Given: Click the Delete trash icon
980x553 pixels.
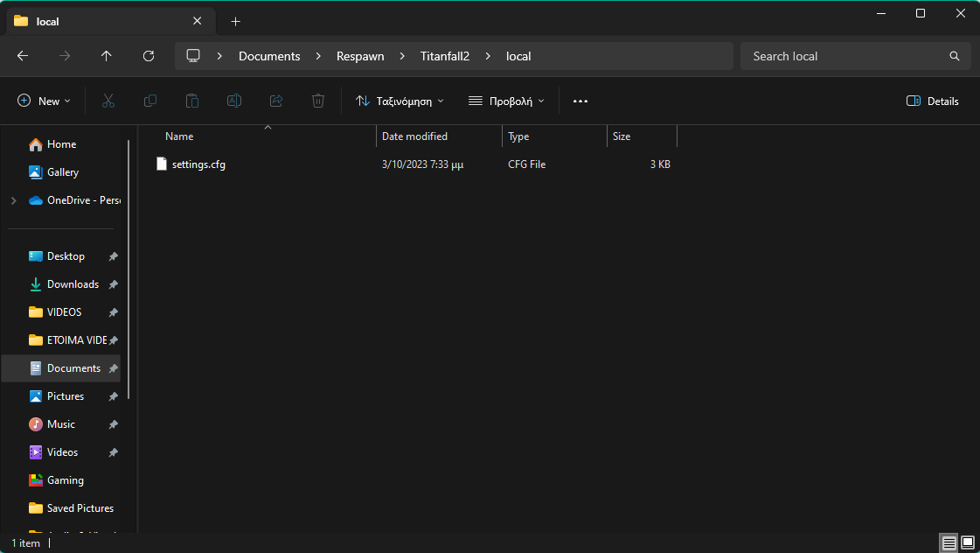Looking at the screenshot, I should click(x=318, y=101).
